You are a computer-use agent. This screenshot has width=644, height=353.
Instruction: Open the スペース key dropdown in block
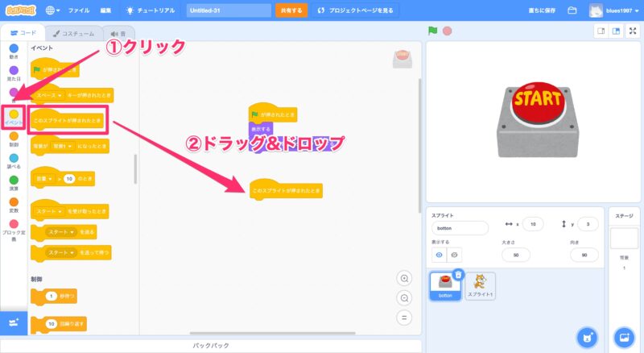(47, 96)
